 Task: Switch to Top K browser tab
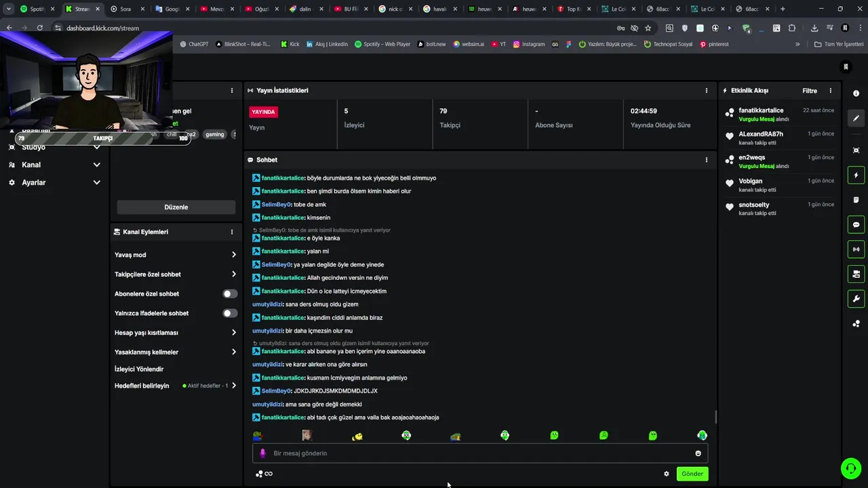coord(574,9)
